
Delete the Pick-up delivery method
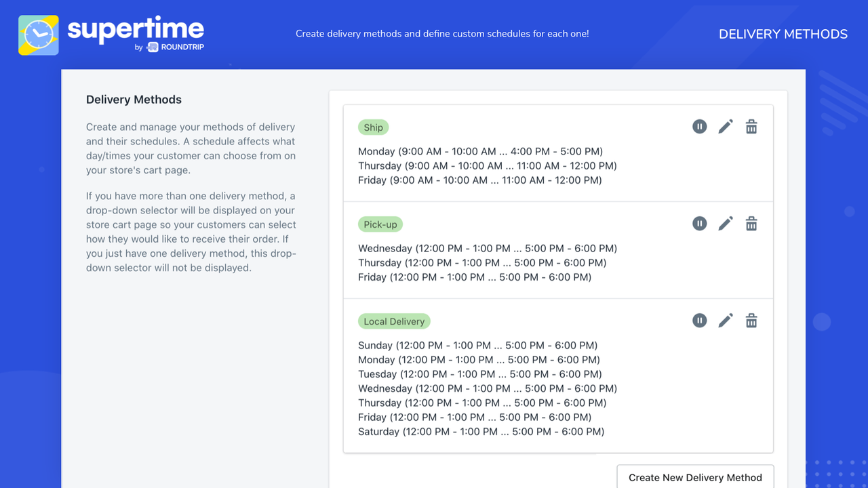tap(751, 223)
